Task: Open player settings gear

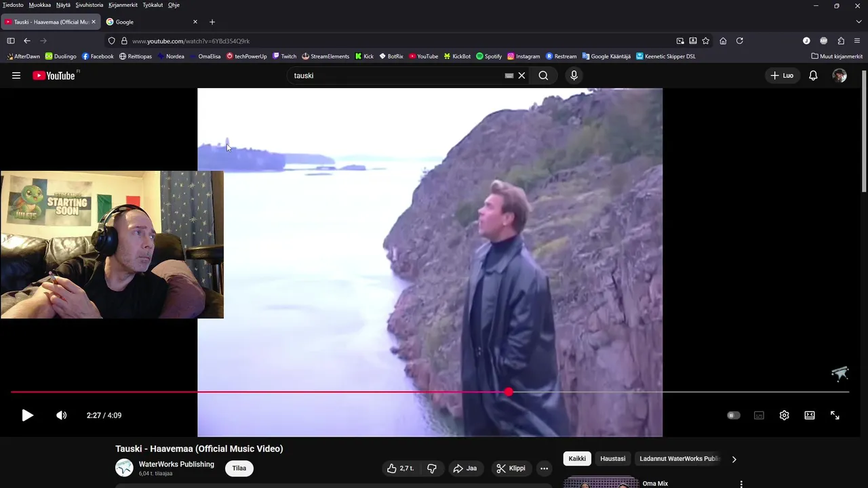Action: click(x=784, y=415)
